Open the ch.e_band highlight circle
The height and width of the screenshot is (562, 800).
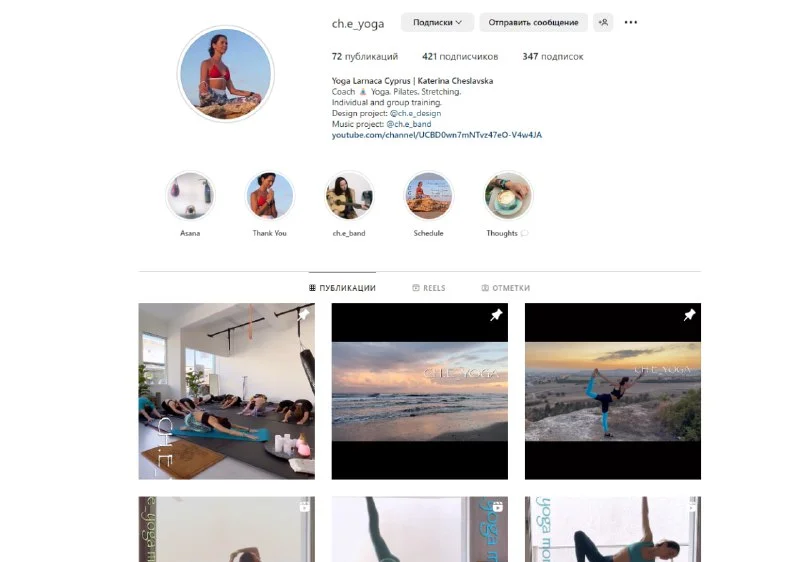pos(349,196)
